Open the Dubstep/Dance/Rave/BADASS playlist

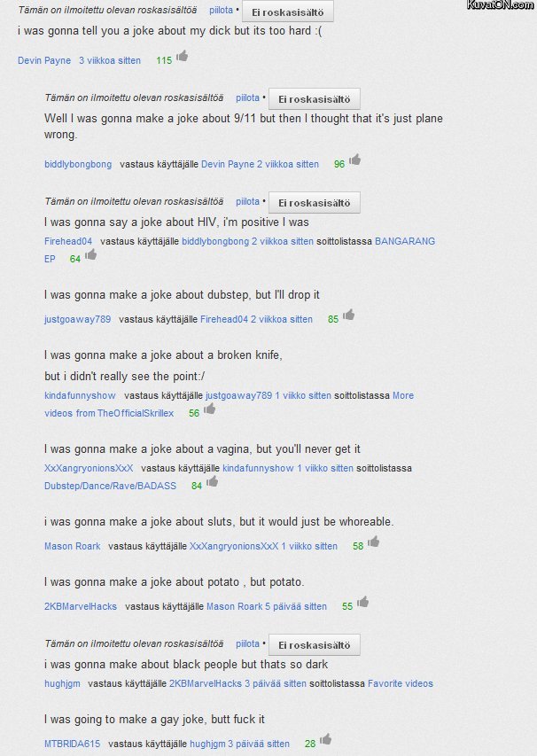coord(110,486)
